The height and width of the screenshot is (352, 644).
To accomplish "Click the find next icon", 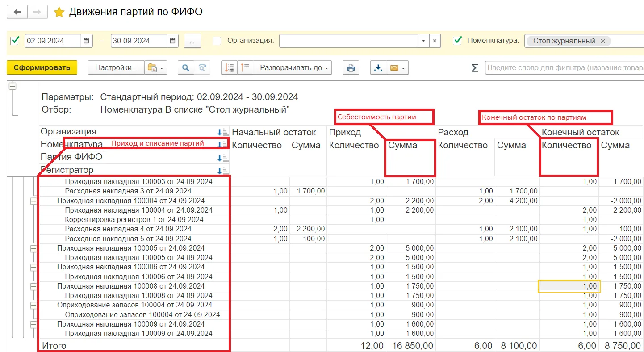I will [x=202, y=68].
